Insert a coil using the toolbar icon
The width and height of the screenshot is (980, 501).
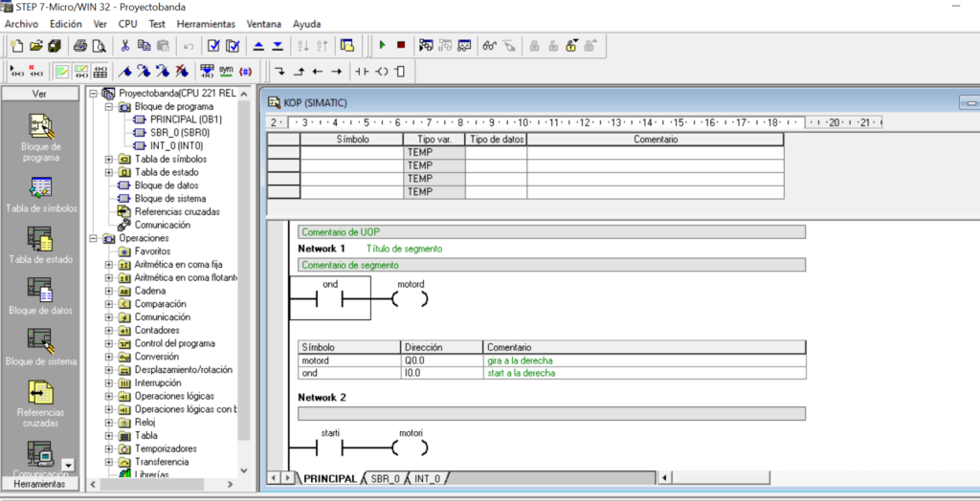(x=381, y=71)
